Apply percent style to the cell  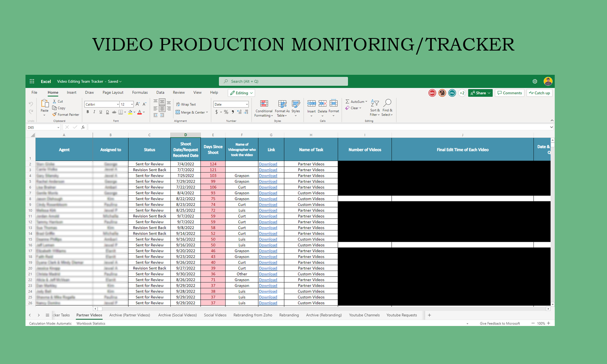tap(226, 112)
